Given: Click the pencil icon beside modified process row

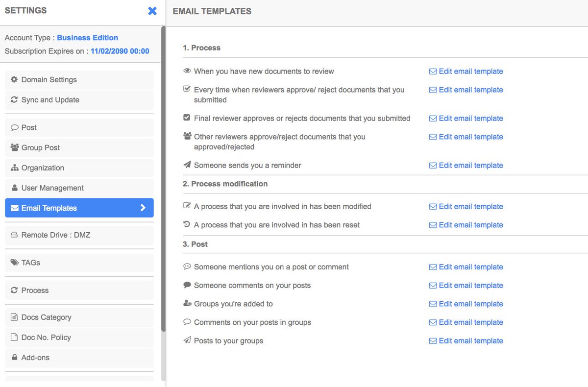Looking at the screenshot, I should pos(187,206).
